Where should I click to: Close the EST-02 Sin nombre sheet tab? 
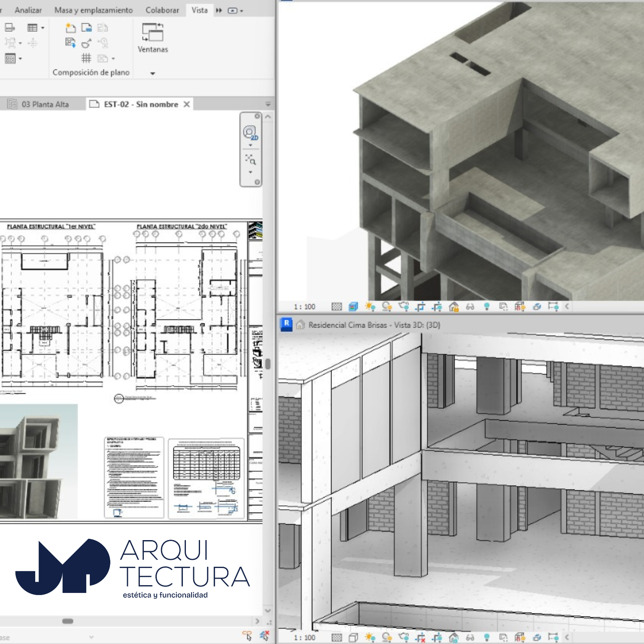tap(186, 104)
